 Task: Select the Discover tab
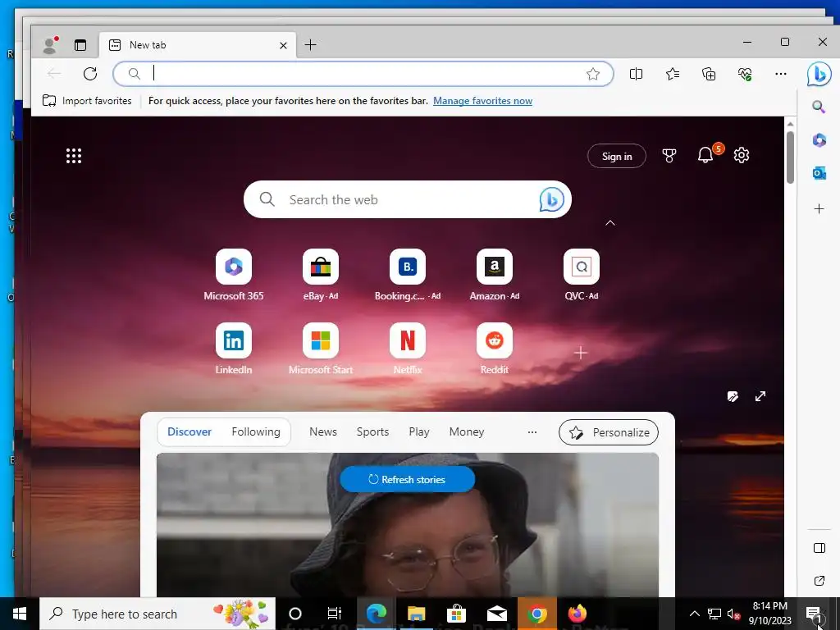tap(189, 431)
